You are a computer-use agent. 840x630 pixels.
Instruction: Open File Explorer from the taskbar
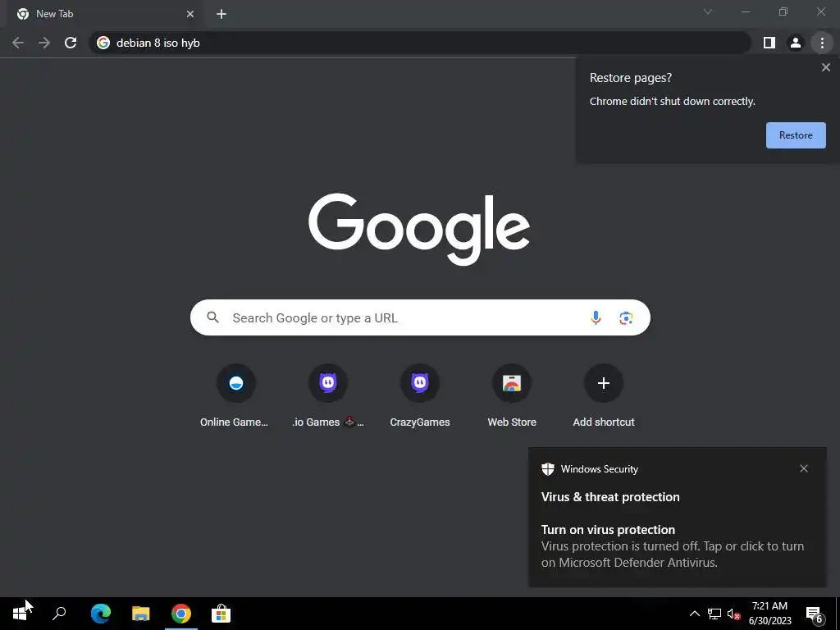point(141,614)
